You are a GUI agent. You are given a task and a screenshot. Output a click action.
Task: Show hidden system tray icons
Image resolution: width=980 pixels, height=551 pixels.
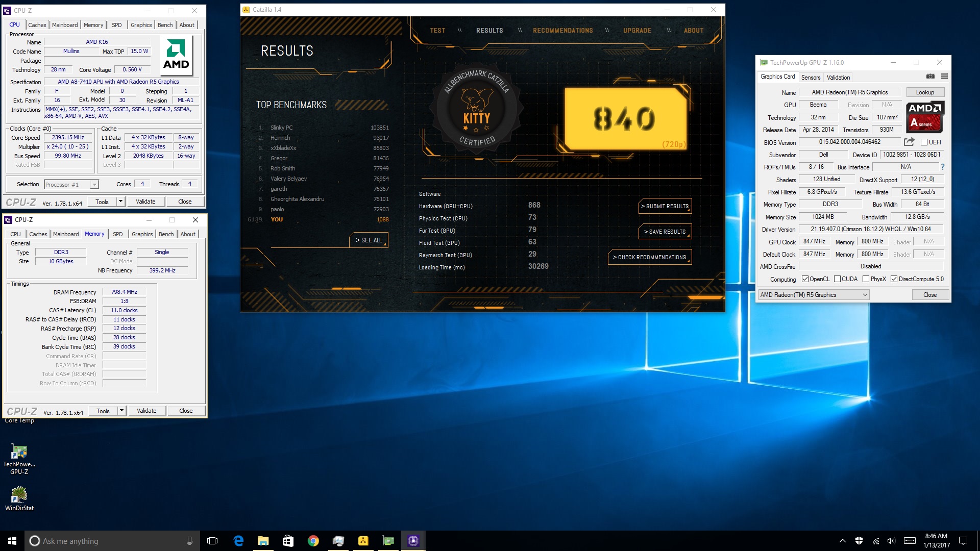pos(842,541)
